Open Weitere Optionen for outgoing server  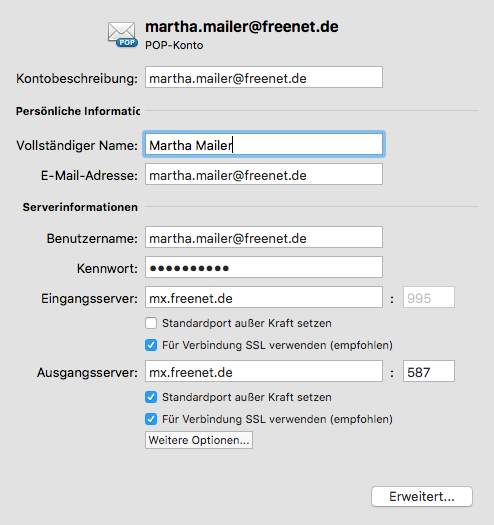click(199, 440)
